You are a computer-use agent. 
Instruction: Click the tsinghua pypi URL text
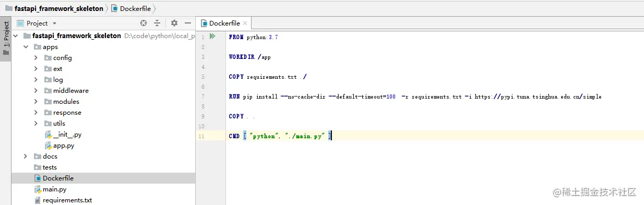point(538,97)
